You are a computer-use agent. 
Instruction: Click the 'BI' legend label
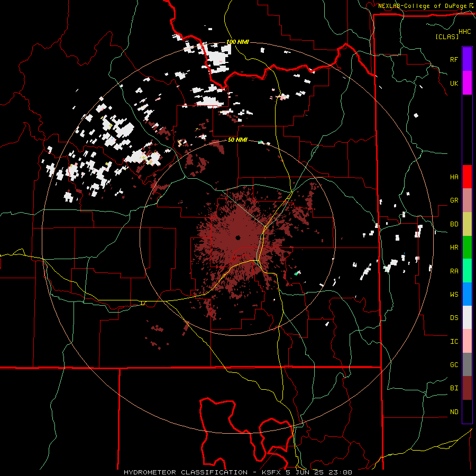click(x=454, y=388)
